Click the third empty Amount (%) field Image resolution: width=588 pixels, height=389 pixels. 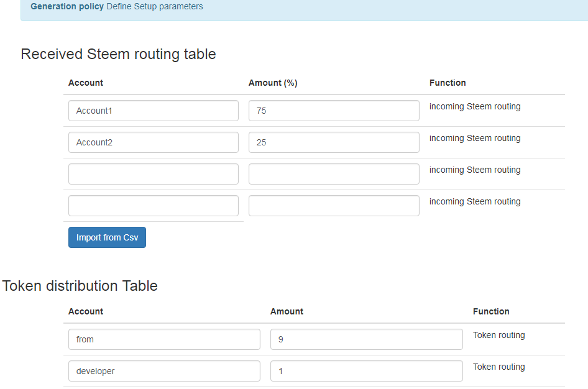click(334, 174)
